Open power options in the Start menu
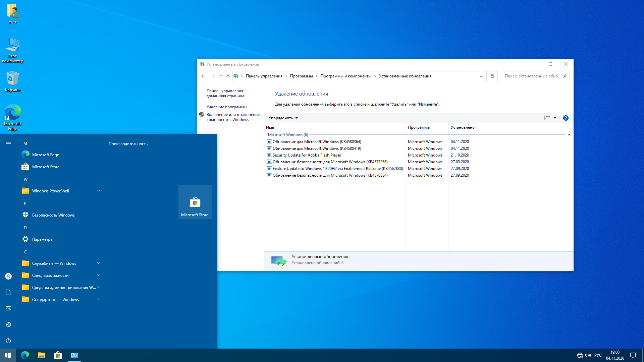The width and height of the screenshot is (644, 362). click(8, 341)
